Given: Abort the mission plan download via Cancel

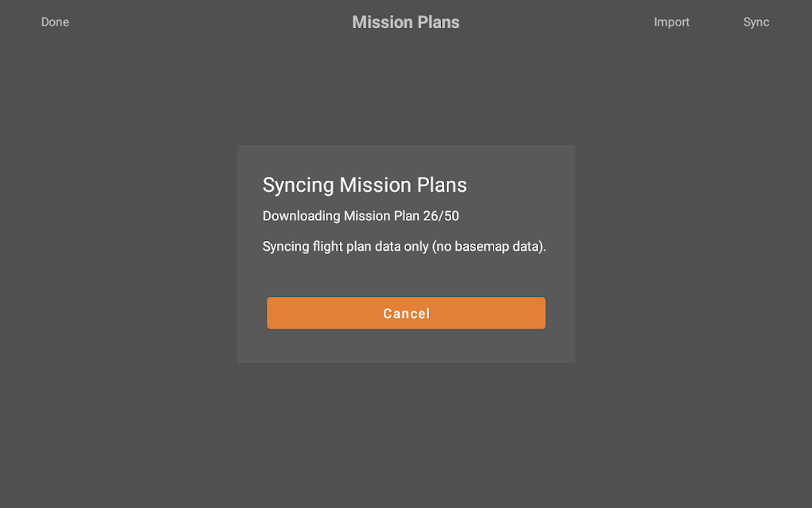Looking at the screenshot, I should [406, 313].
